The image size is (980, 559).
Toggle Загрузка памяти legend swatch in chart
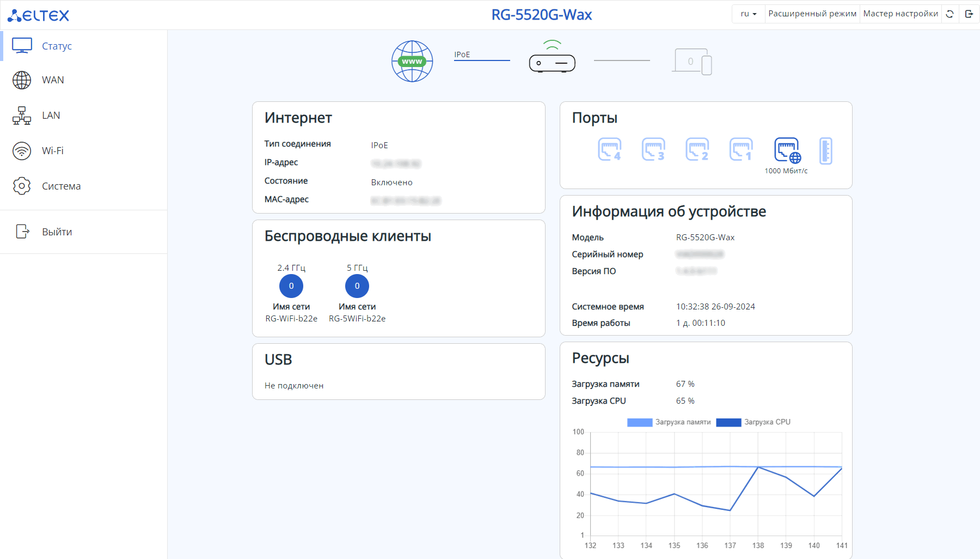640,422
